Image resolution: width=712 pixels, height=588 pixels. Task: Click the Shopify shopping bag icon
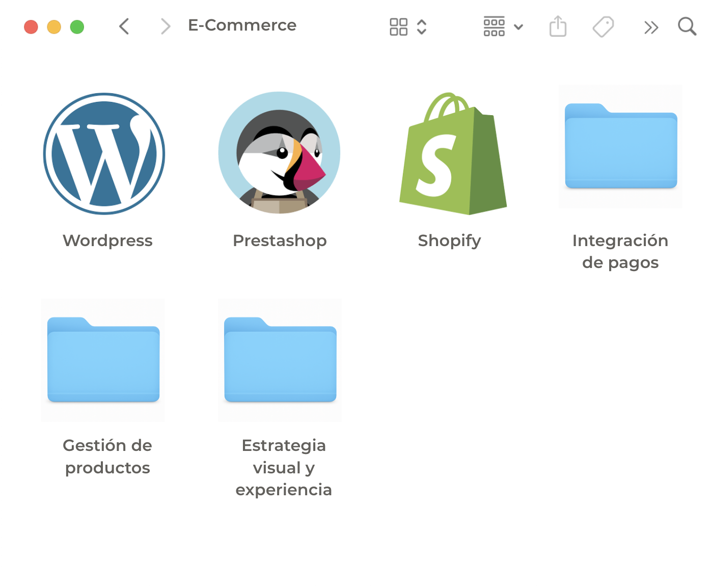[453, 153]
